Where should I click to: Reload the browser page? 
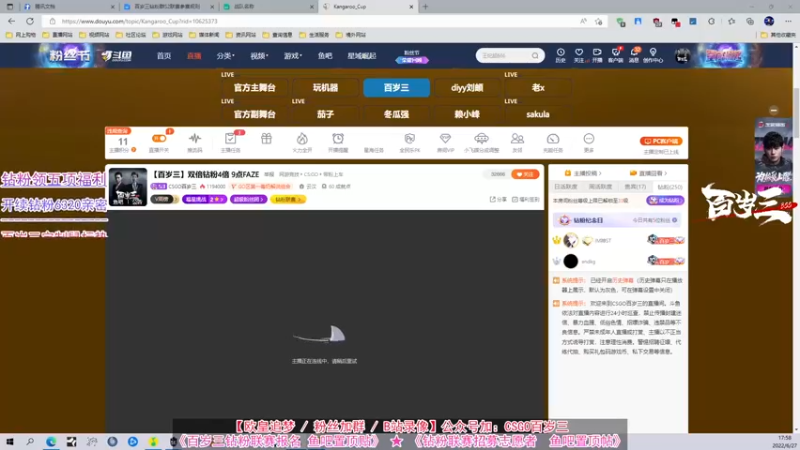[30, 21]
